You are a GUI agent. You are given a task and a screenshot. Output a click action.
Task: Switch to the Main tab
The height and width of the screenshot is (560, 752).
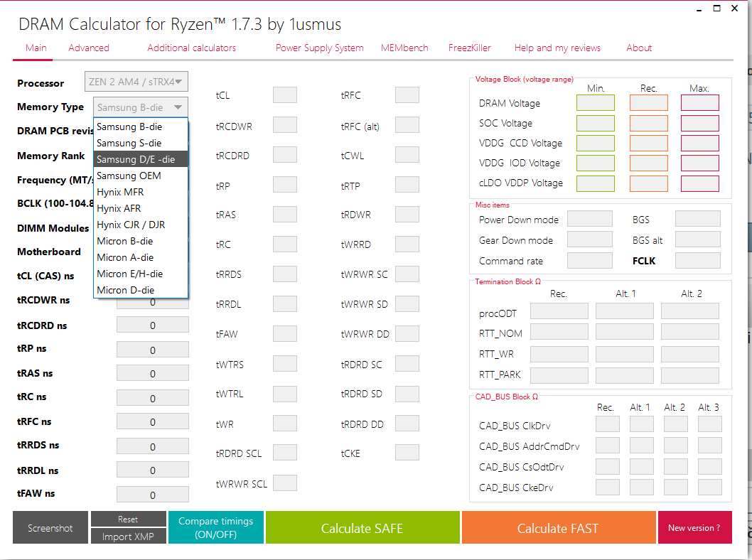click(x=36, y=48)
